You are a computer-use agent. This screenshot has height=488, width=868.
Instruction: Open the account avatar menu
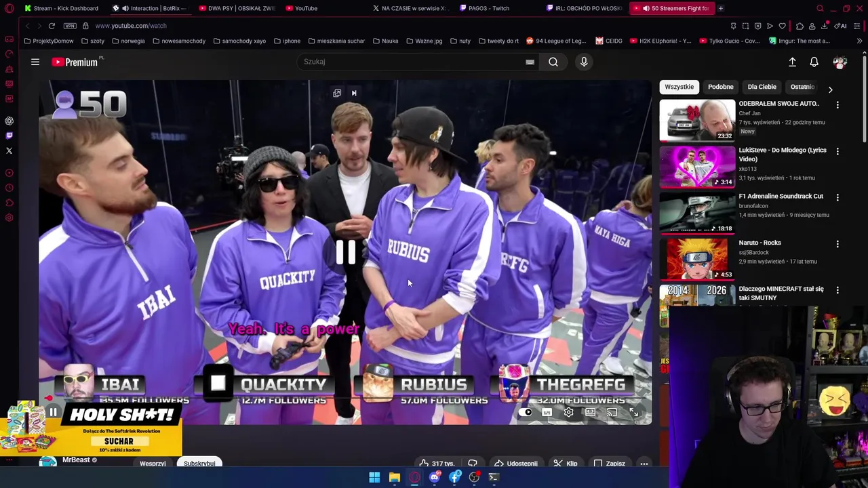coord(840,62)
